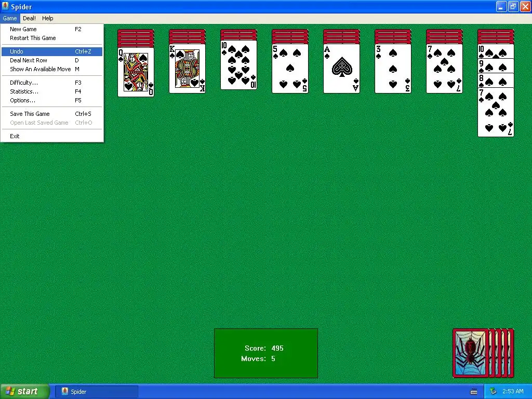Image resolution: width=532 pixels, height=399 pixels.
Task: Open the Difficulty... dialog entry
Action: click(x=52, y=83)
